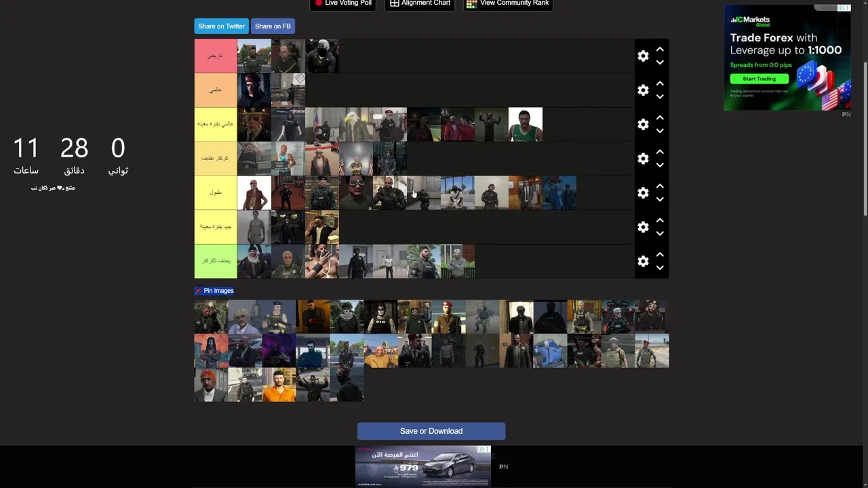The width and height of the screenshot is (868, 488).
Task: Move the green يحذف الكركتر tier down
Action: coord(660,268)
